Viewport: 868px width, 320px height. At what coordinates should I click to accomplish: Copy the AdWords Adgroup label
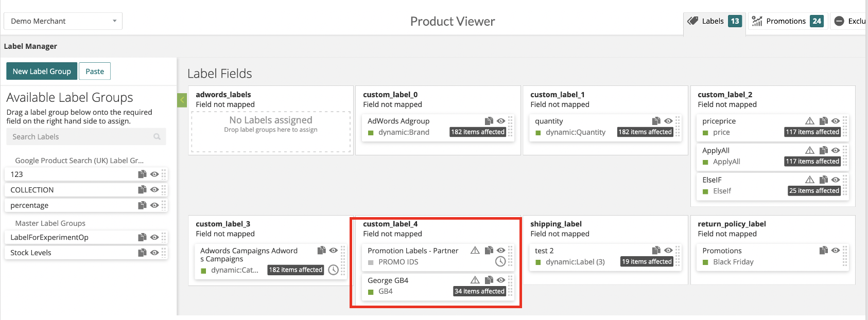point(489,121)
